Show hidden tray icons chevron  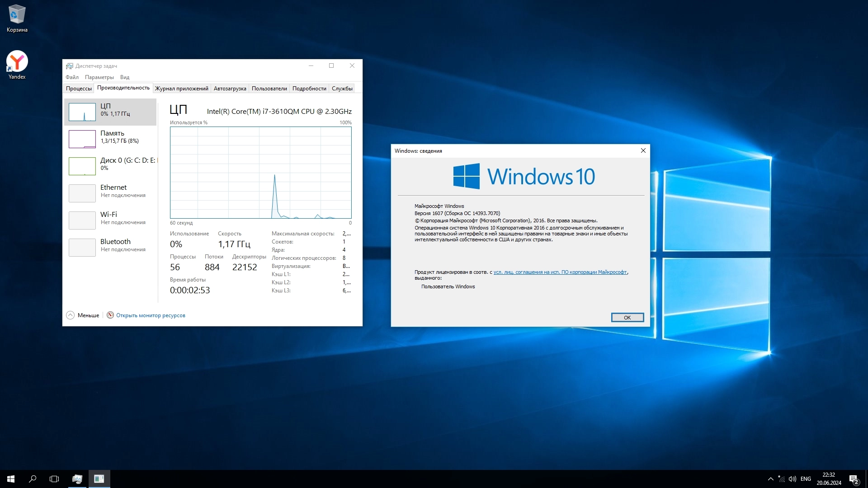click(770, 479)
